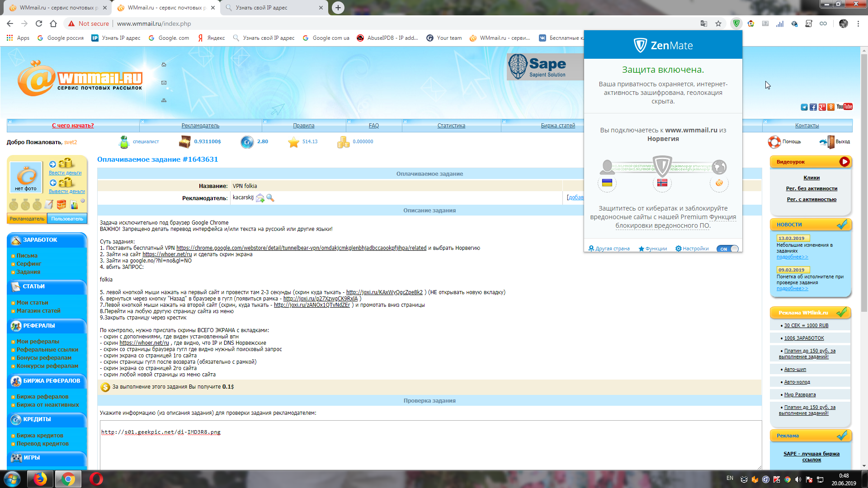The width and height of the screenshot is (868, 488).
Task: Reload the page with the refresh icon
Action: [x=39, y=23]
